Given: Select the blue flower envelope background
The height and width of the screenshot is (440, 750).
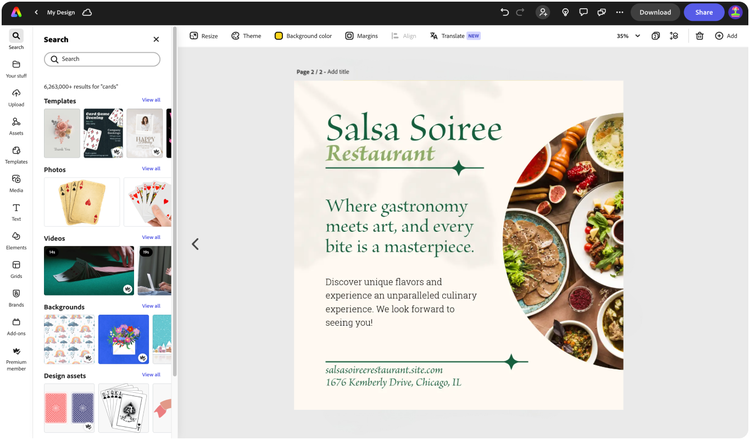Looking at the screenshot, I should point(123,339).
